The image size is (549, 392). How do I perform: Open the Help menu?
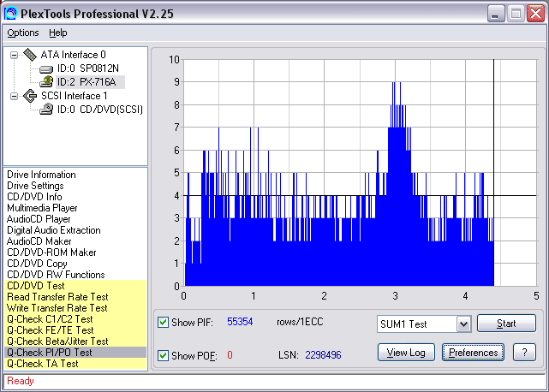point(57,33)
